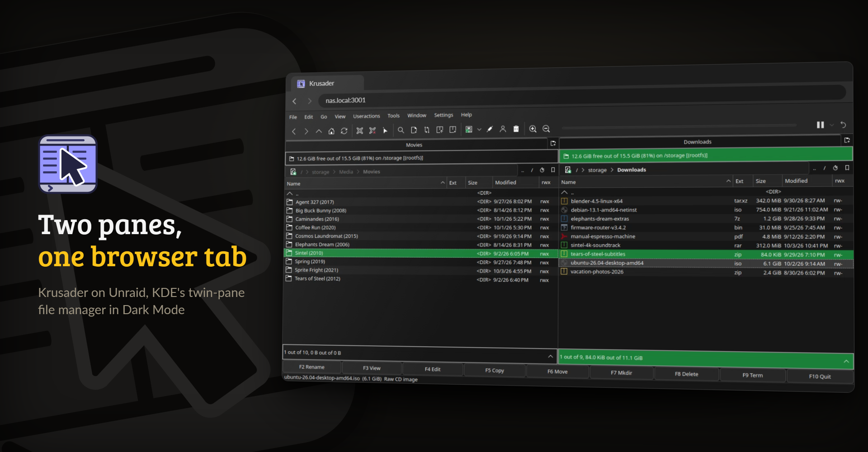This screenshot has height=452, width=868.
Task: Click the browser address bar nas.local:3001
Action: point(582,96)
